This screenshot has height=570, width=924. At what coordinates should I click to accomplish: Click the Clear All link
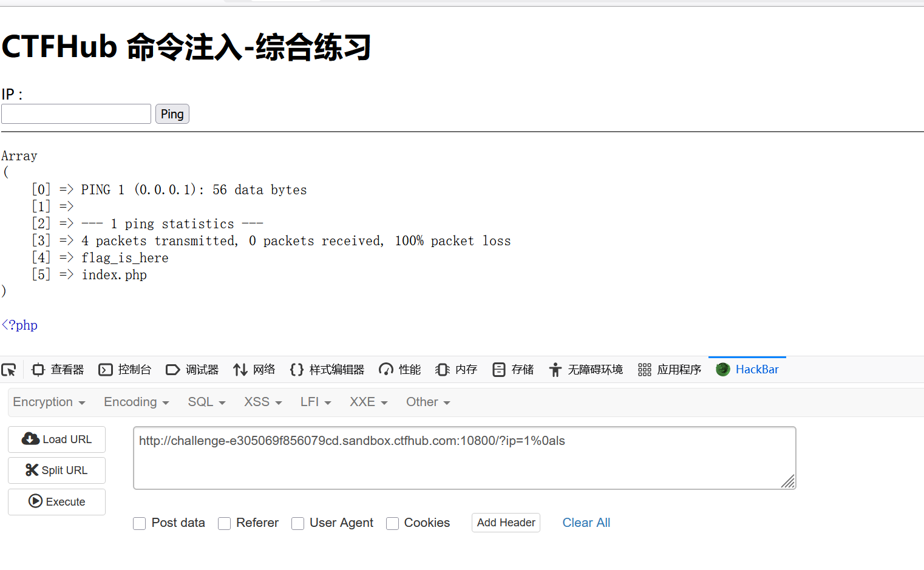586,523
